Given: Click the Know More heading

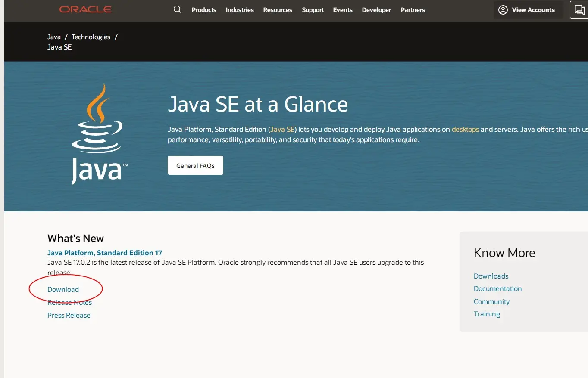Looking at the screenshot, I should coord(504,253).
